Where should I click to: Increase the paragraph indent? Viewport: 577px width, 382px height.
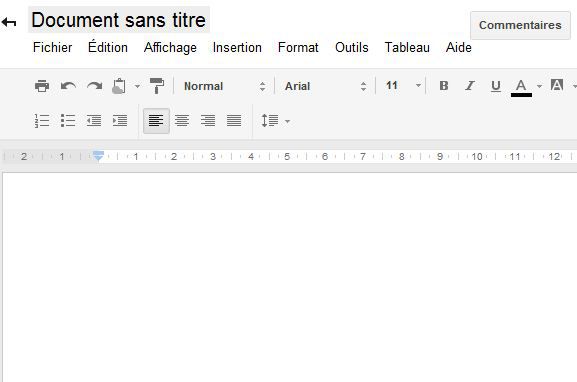pyautogui.click(x=120, y=121)
